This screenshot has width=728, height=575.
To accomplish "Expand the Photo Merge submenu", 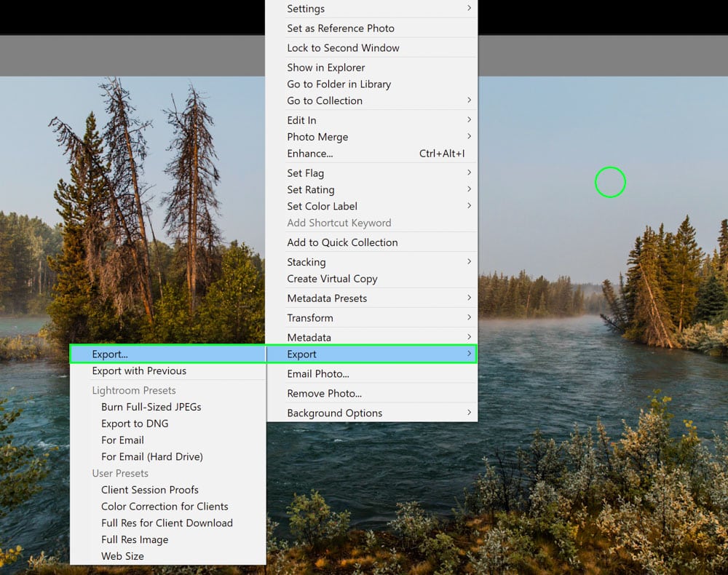I will coord(371,137).
